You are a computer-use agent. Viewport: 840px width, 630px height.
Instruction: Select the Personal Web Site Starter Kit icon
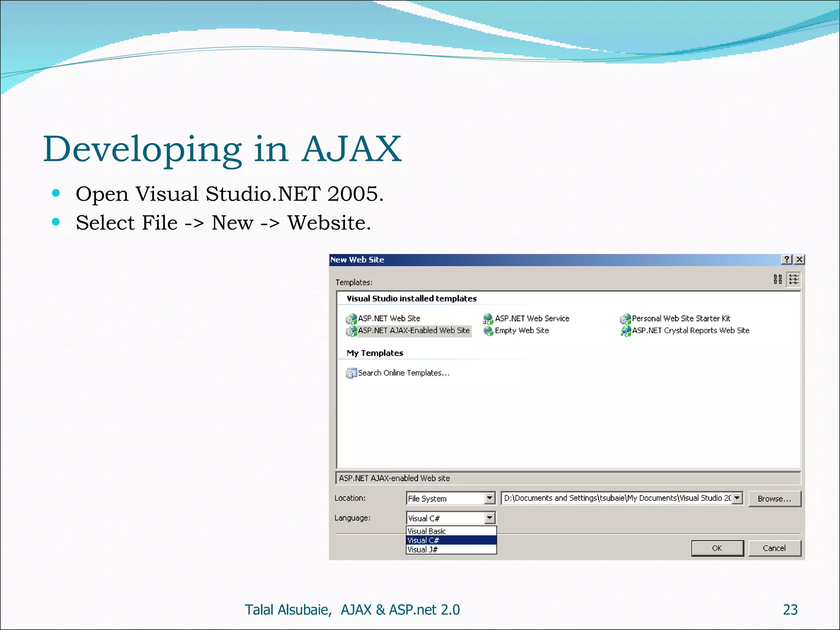click(625, 319)
